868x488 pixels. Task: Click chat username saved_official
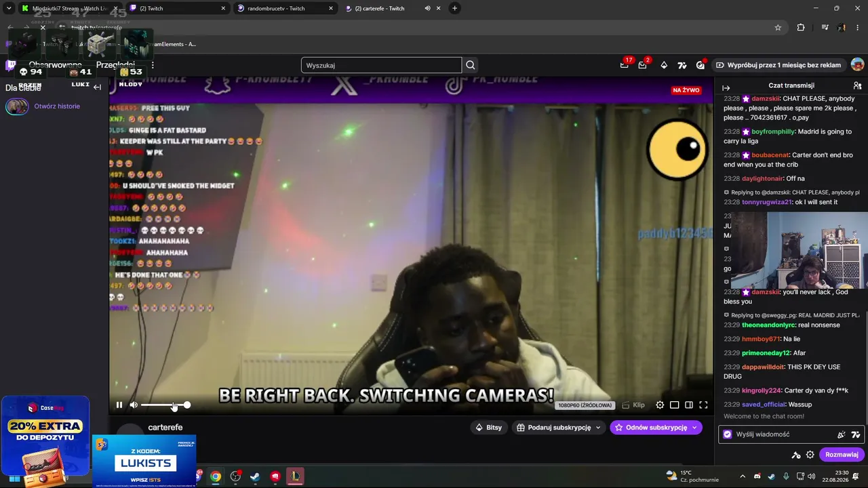click(x=764, y=405)
